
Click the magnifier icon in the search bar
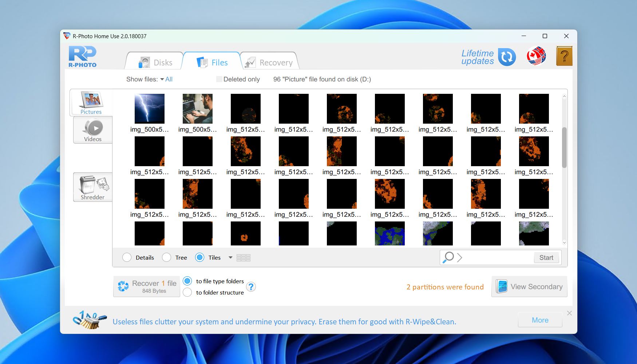pos(448,257)
